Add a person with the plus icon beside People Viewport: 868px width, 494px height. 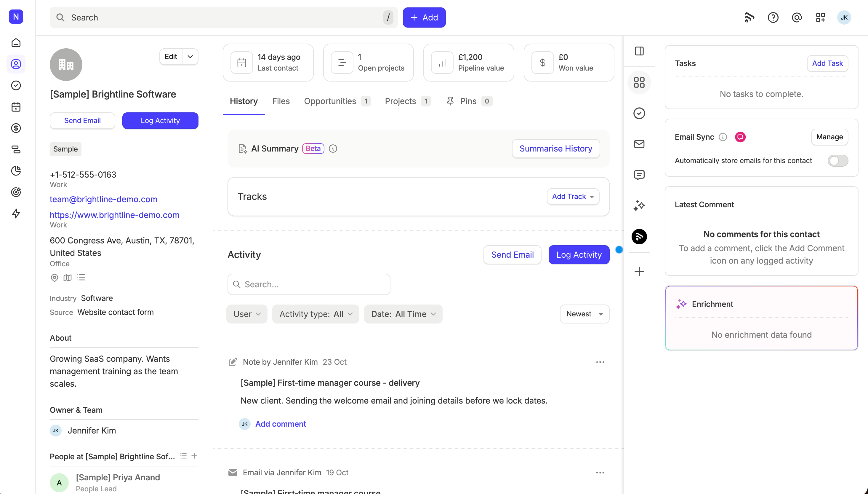194,456
